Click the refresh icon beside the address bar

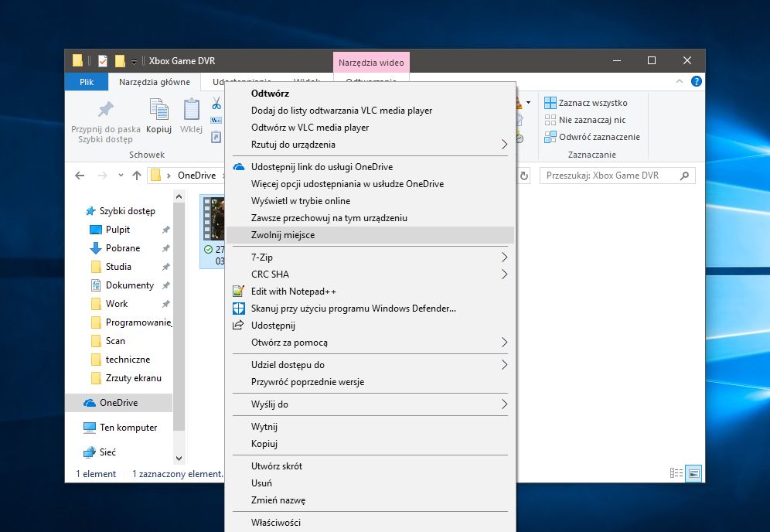524,176
